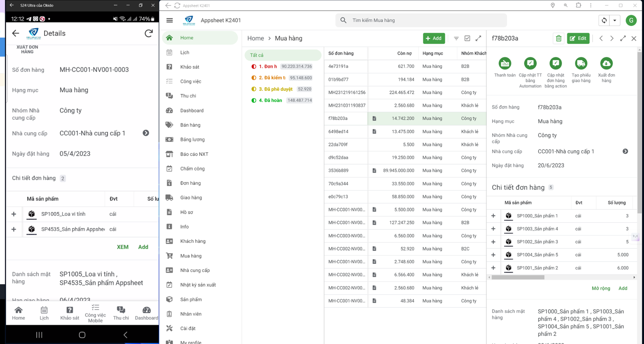Enable bulk select mode via checkbox icon
Screen dimensions: 644x344
click(467, 38)
